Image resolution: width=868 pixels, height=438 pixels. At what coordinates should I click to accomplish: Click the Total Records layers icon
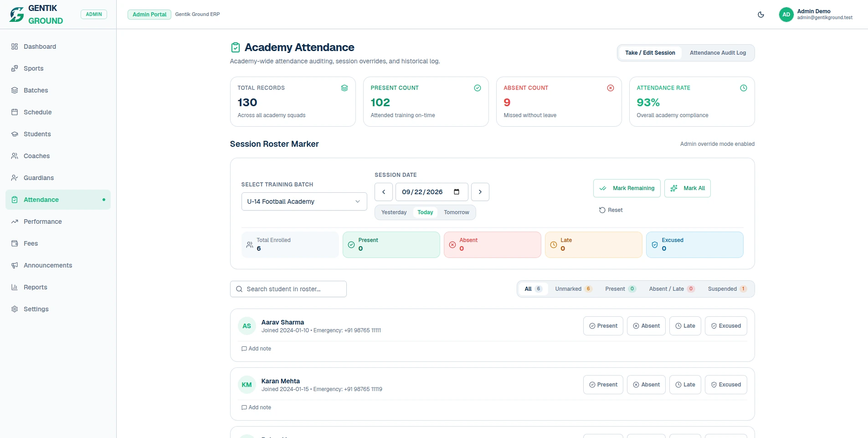344,88
